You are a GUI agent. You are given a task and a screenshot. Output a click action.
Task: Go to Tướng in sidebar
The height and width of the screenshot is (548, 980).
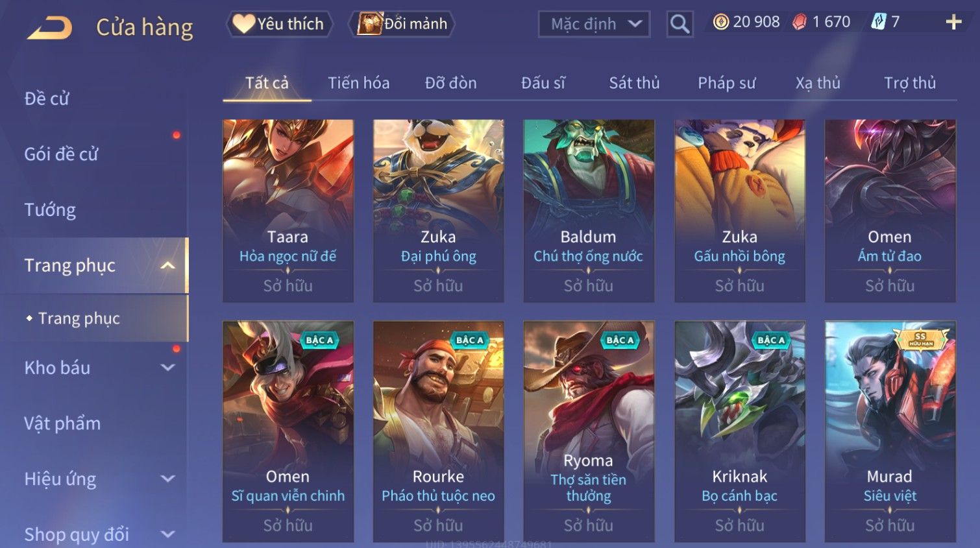[x=50, y=210]
